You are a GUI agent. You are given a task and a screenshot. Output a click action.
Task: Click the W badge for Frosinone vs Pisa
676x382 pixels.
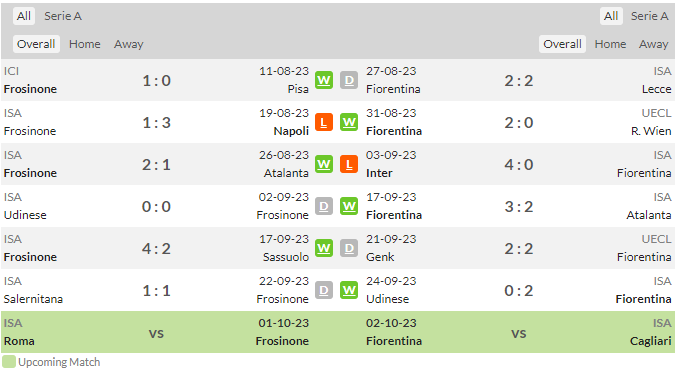pos(324,80)
